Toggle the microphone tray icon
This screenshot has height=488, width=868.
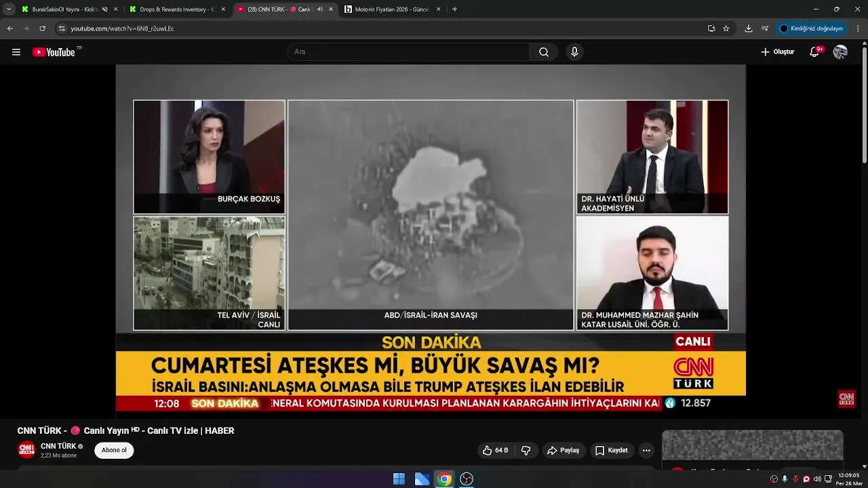[785, 479]
